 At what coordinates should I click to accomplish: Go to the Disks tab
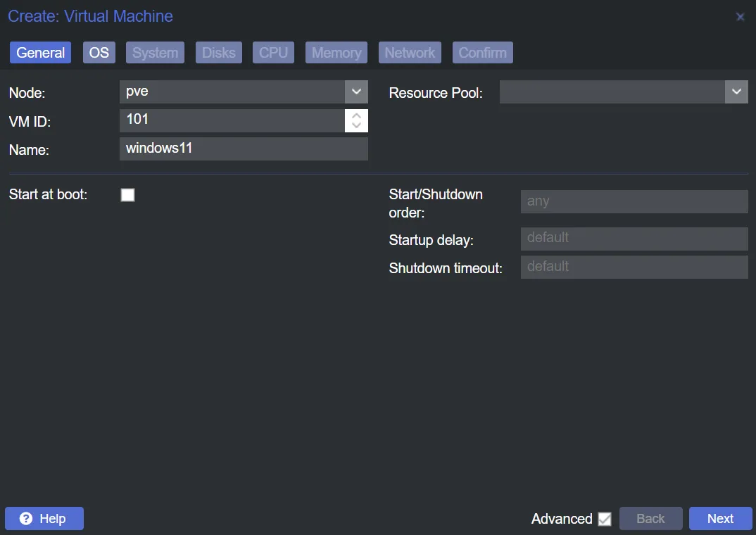tap(218, 53)
